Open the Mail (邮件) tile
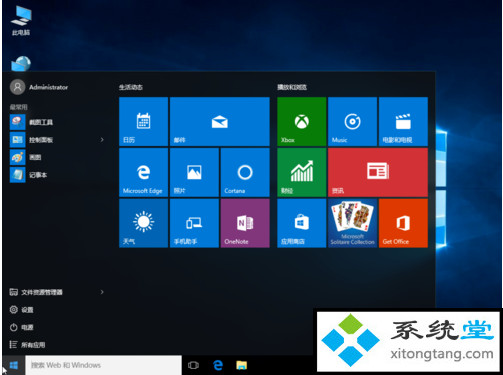The image size is (503, 375). [220, 121]
